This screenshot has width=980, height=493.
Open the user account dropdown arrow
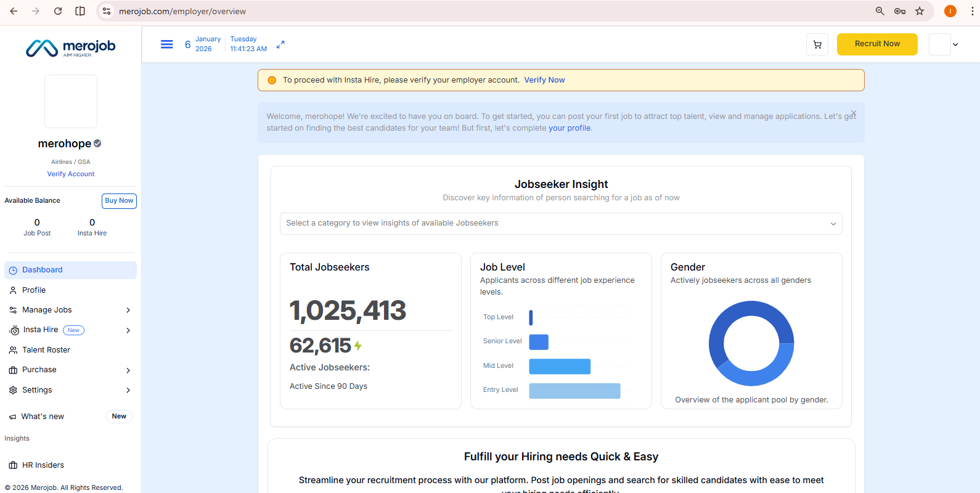tap(955, 44)
